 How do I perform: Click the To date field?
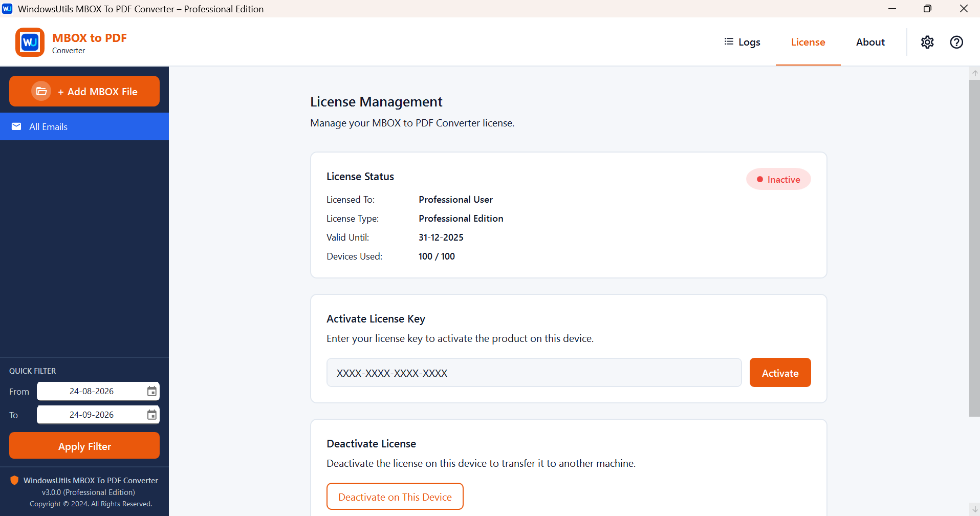click(x=98, y=415)
